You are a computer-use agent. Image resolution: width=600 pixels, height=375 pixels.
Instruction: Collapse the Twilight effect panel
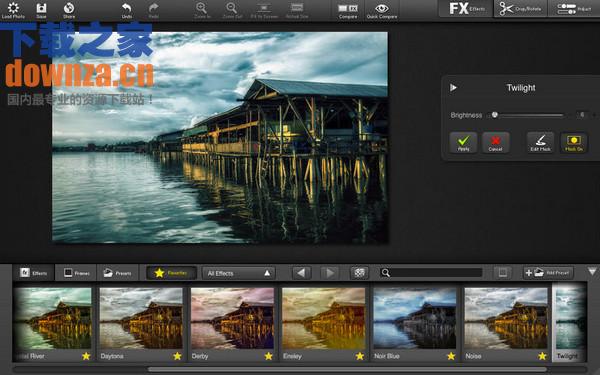[x=453, y=88]
